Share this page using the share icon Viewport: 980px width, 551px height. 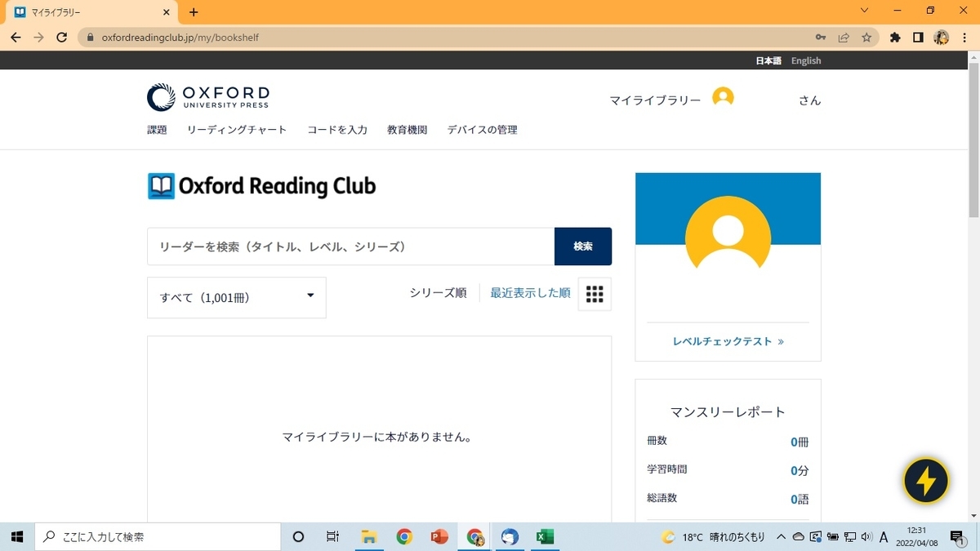(844, 37)
